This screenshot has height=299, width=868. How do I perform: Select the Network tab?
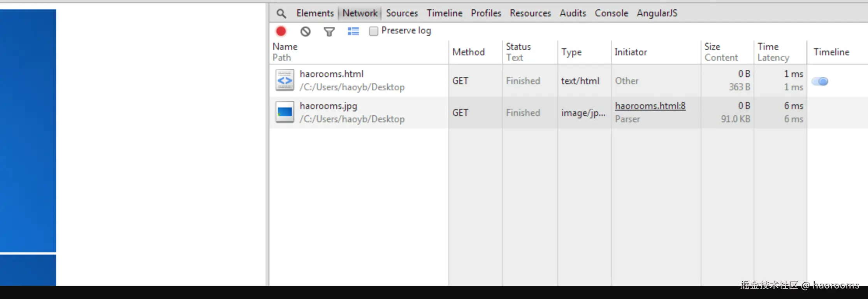point(360,13)
